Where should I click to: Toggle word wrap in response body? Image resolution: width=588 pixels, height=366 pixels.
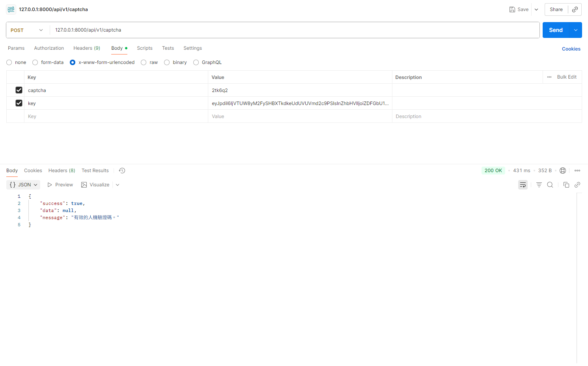coord(523,185)
